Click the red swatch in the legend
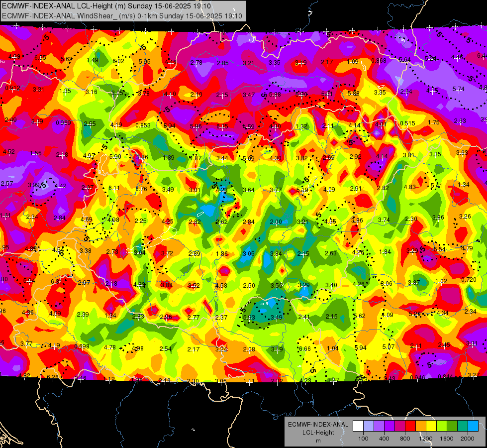The image size is (487, 448). tap(410, 426)
